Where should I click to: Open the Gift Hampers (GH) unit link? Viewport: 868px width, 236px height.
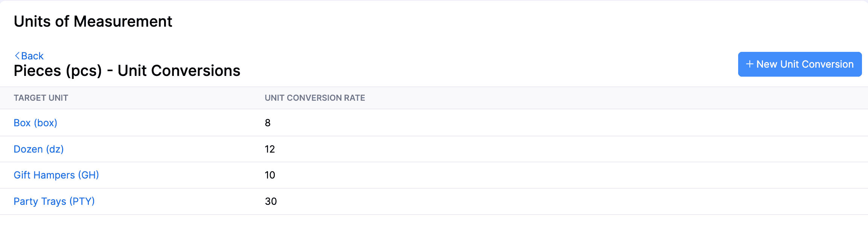point(56,175)
